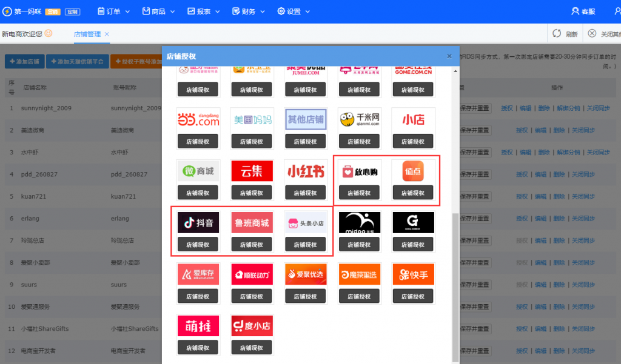
Task: Close the 店铺授权 dialog
Action: (x=449, y=56)
